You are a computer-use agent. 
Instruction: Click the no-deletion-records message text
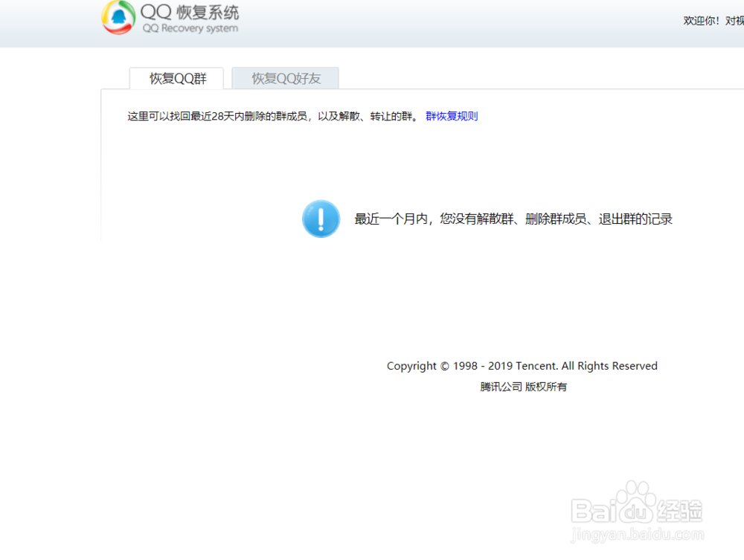point(513,219)
